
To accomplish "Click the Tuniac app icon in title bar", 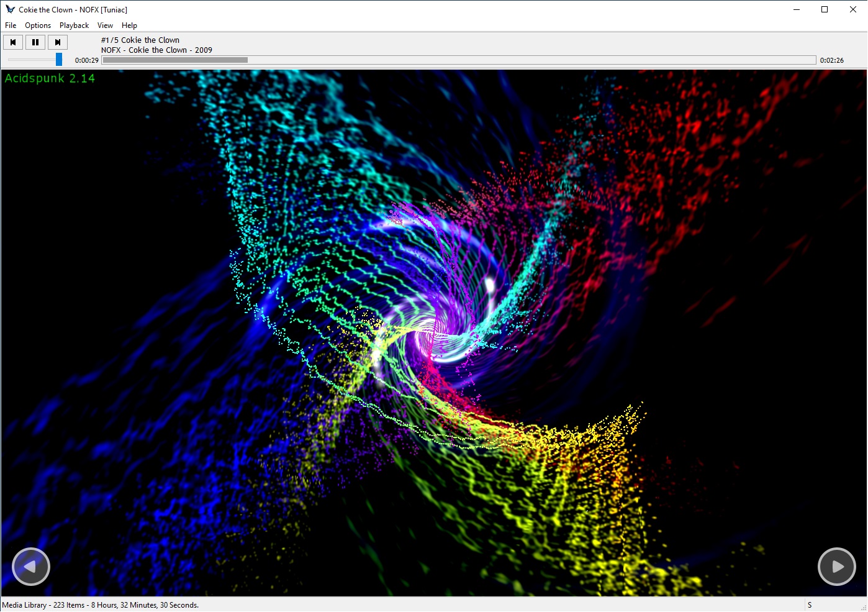I will coord(10,9).
